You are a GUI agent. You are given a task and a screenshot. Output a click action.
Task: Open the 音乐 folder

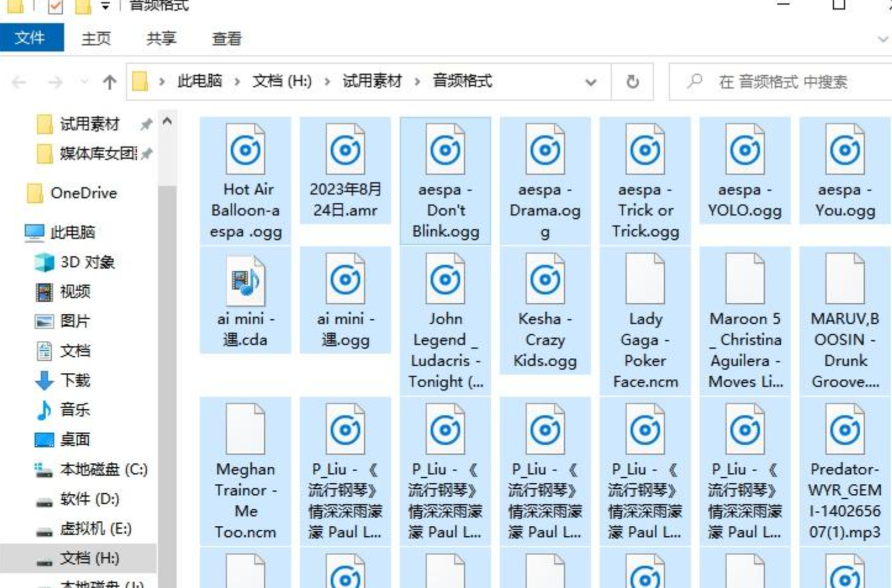[x=75, y=409]
